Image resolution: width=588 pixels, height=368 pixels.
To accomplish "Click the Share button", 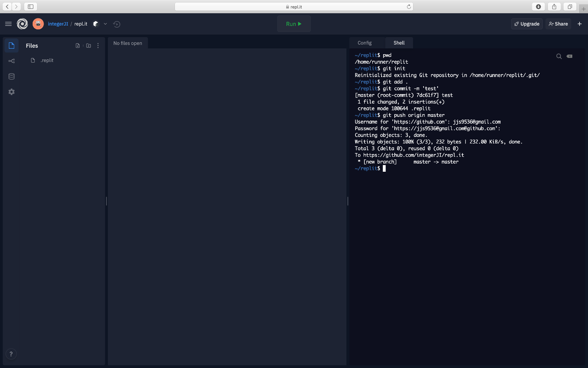I will click(x=558, y=24).
